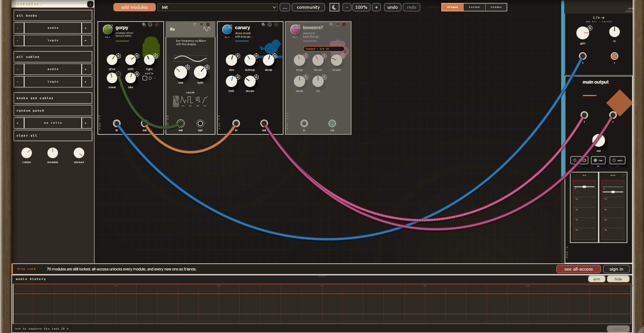The width and height of the screenshot is (644, 333).
Task: Arm the audio history capture
Action: click(597, 279)
